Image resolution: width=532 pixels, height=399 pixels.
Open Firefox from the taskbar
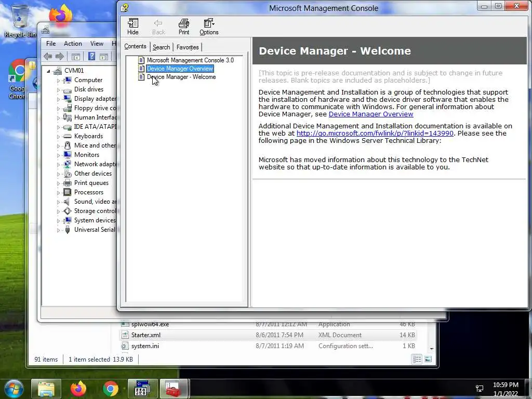click(78, 389)
